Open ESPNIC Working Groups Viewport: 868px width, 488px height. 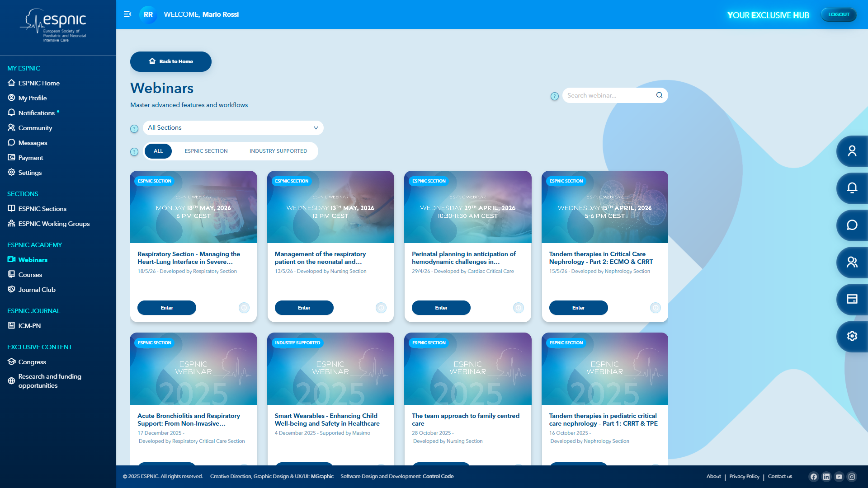click(x=49, y=224)
